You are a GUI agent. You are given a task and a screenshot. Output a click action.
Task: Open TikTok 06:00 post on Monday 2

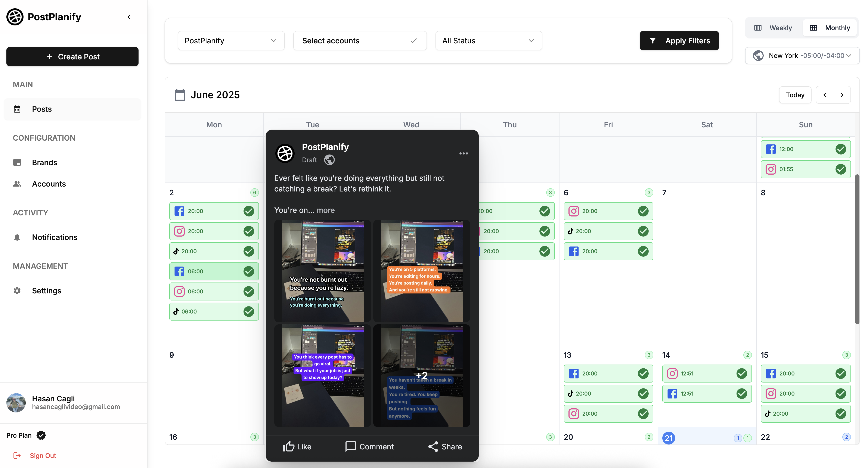(x=214, y=311)
